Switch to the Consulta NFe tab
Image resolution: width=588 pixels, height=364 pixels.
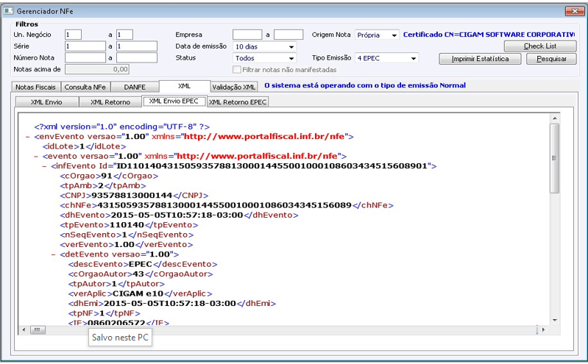(x=85, y=87)
